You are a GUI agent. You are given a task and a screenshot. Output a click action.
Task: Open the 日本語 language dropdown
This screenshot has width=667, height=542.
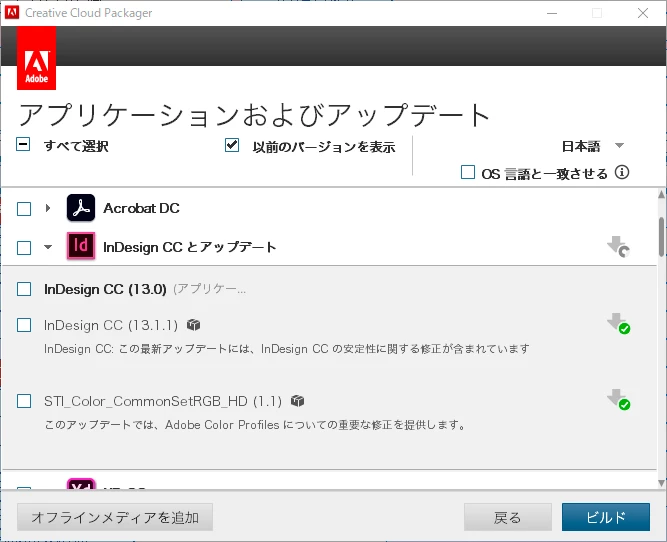click(593, 146)
